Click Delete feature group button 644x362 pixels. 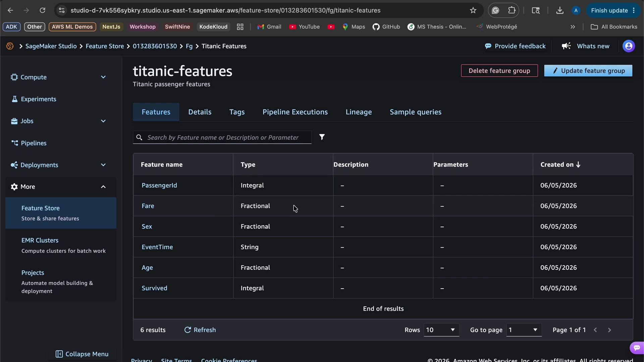(x=499, y=71)
